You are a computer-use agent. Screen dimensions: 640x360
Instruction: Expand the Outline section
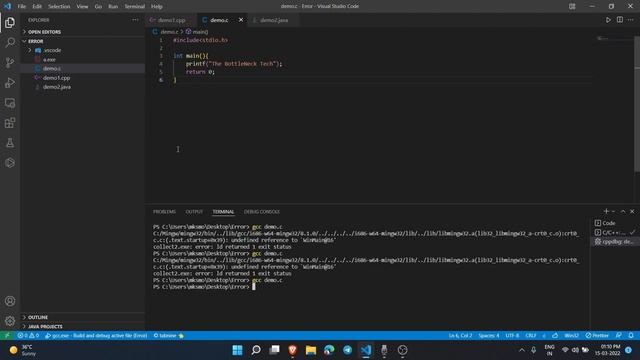click(x=83, y=317)
